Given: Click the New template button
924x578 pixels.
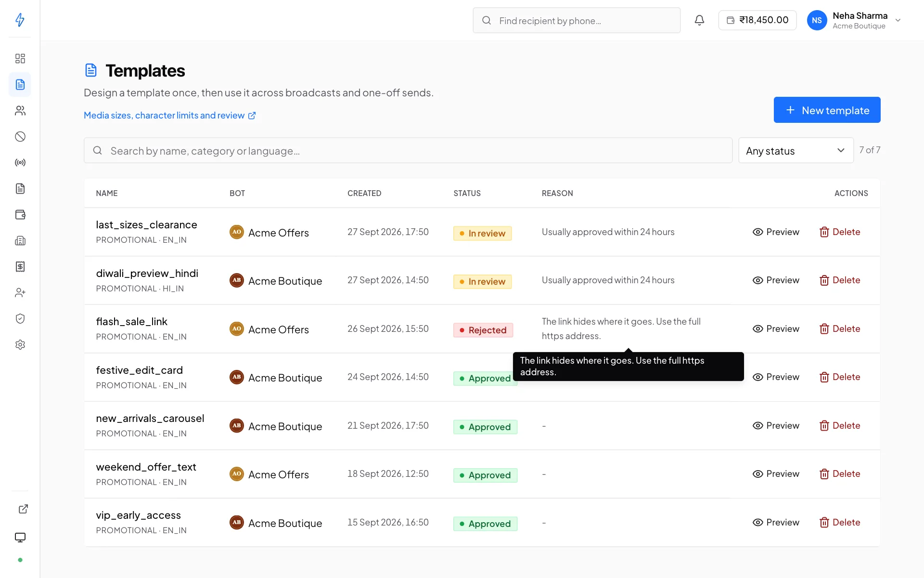Looking at the screenshot, I should 827,110.
